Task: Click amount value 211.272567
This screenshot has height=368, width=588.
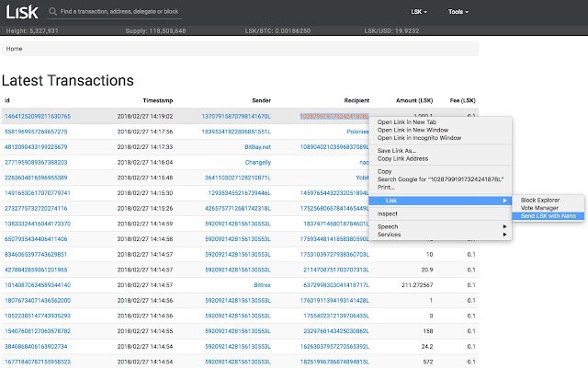Action: pos(417,285)
